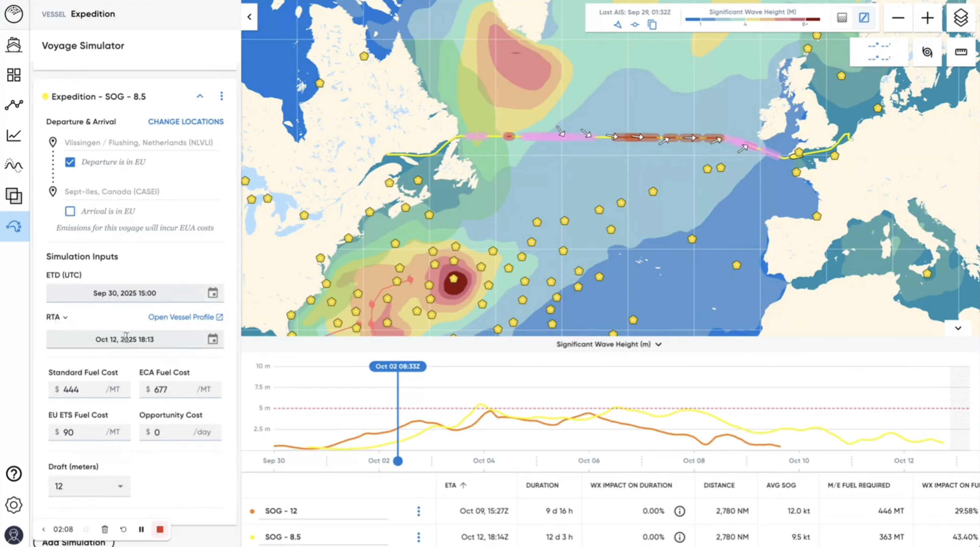Image resolution: width=980 pixels, height=547 pixels.
Task: Toggle the tropical storm cyclone icon
Action: click(927, 52)
